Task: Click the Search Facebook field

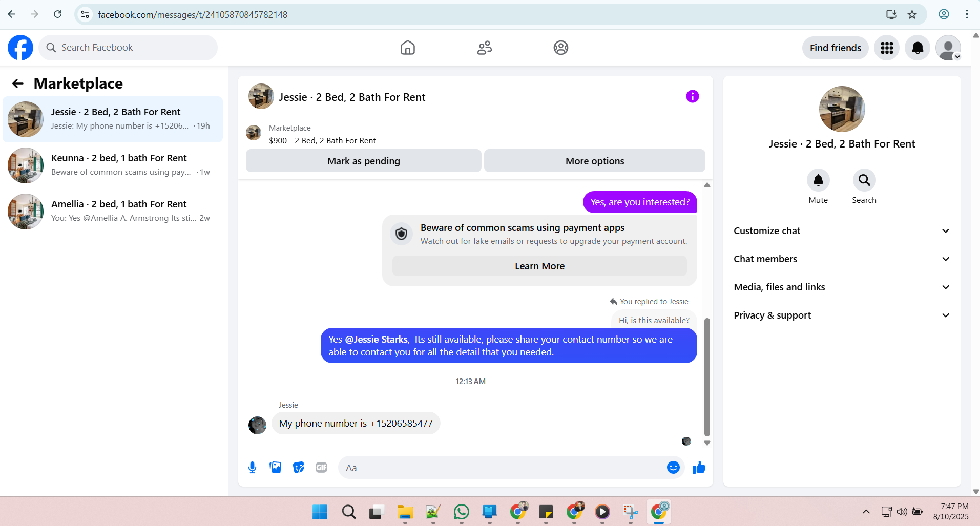Action: [128, 48]
